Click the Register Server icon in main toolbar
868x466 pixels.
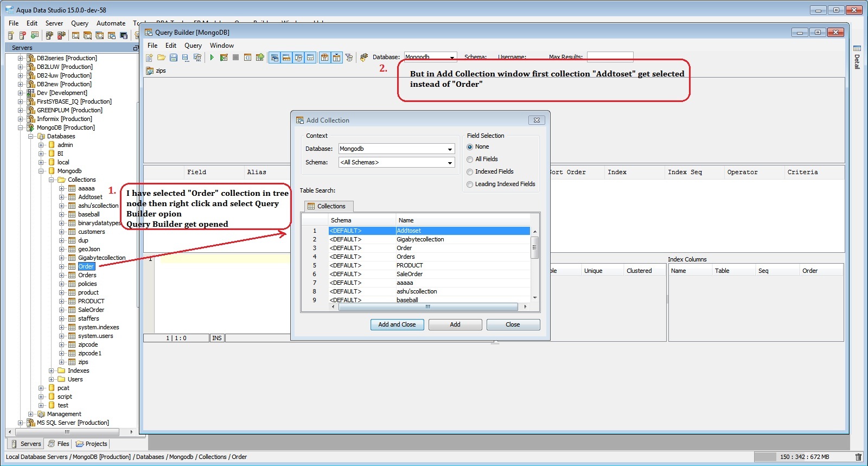point(11,35)
